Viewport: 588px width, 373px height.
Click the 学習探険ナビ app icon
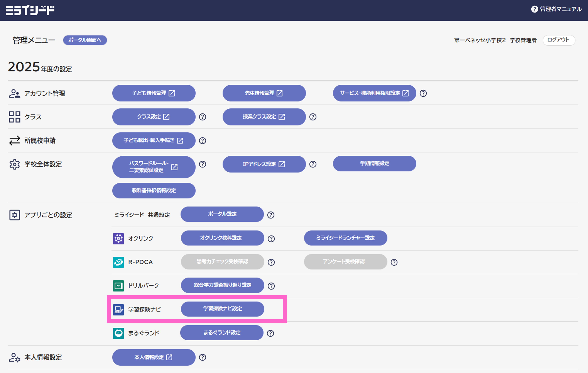118,309
